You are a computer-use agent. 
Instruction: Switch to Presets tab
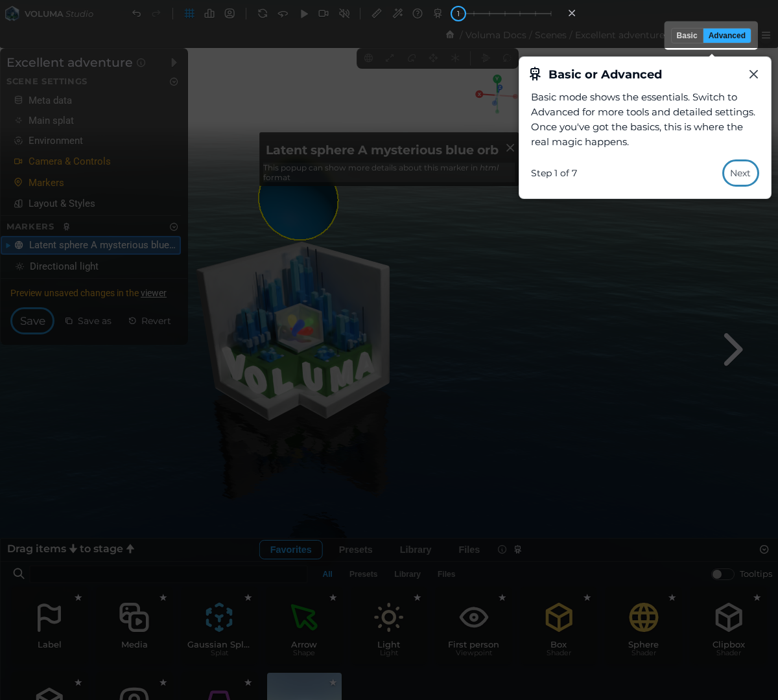356,550
